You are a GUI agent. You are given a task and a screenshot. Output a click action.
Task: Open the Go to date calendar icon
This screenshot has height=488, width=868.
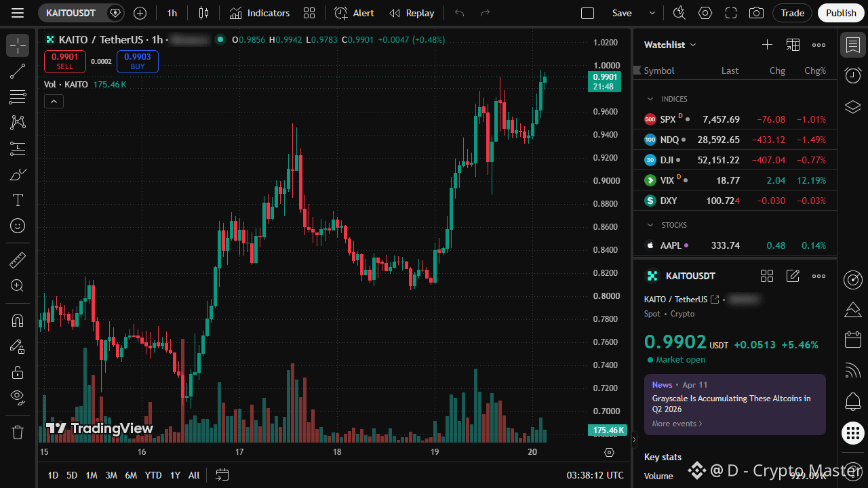point(222,475)
